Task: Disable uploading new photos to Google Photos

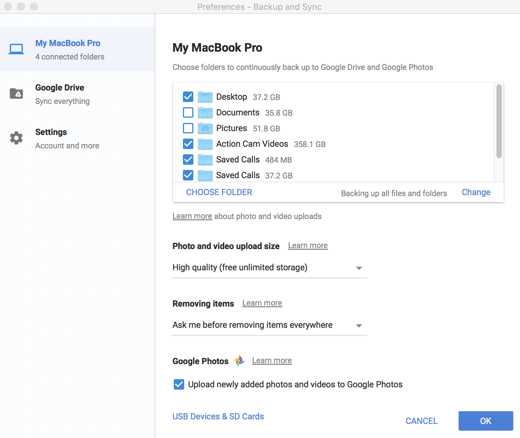Action: pyautogui.click(x=179, y=384)
